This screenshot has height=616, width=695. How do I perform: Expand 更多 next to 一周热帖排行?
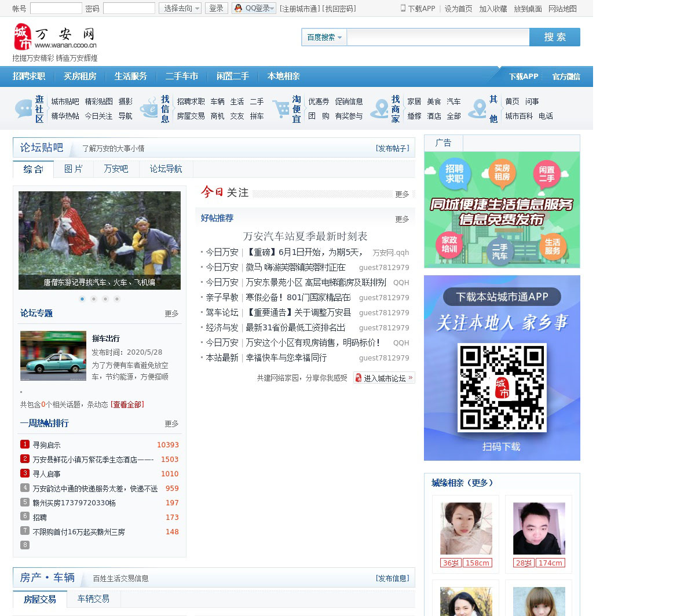171,424
